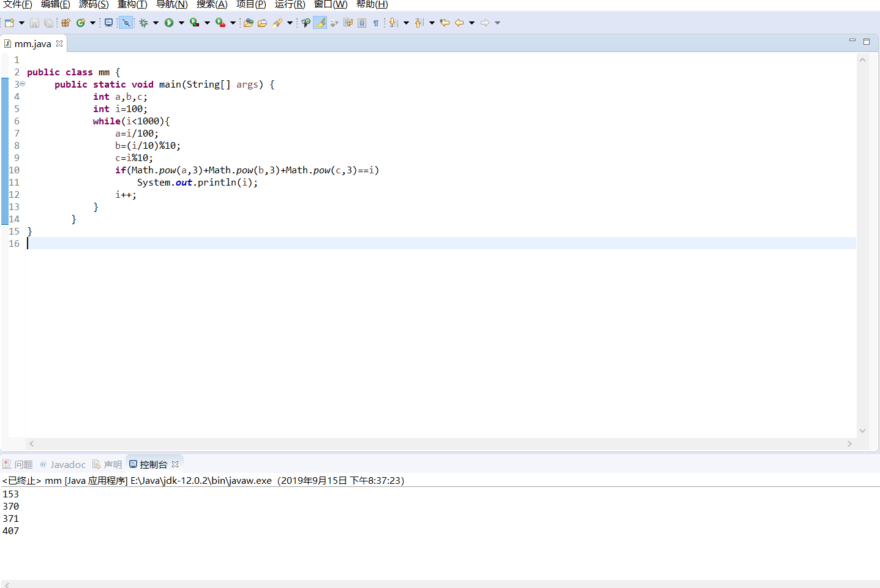Open the Forward history dropdown arrow
The height and width of the screenshot is (588, 880).
pos(497,23)
